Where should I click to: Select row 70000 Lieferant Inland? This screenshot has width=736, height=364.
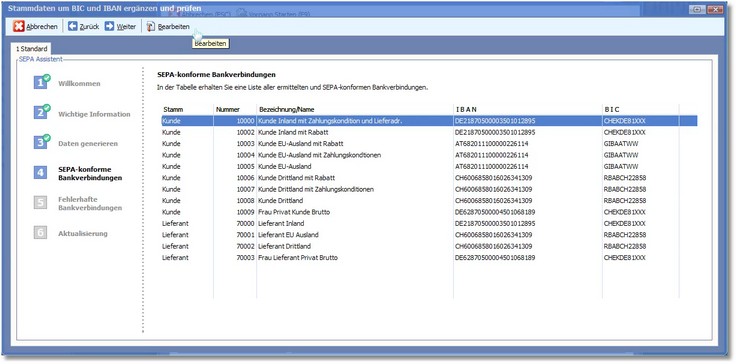[429, 224]
